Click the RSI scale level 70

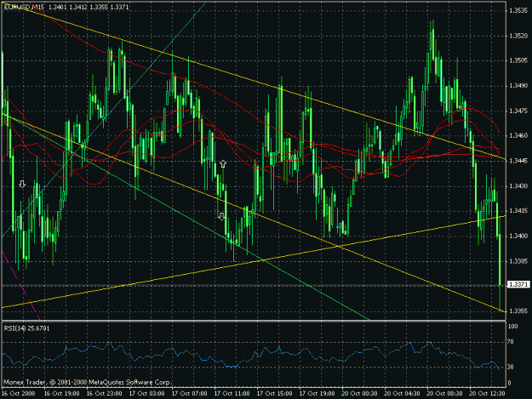tap(511, 342)
